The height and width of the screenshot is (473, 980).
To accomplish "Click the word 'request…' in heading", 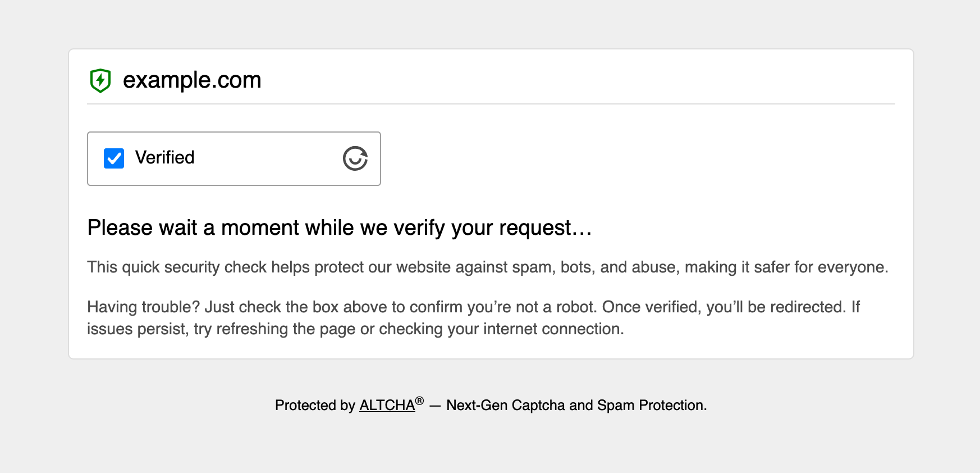I will [x=545, y=228].
